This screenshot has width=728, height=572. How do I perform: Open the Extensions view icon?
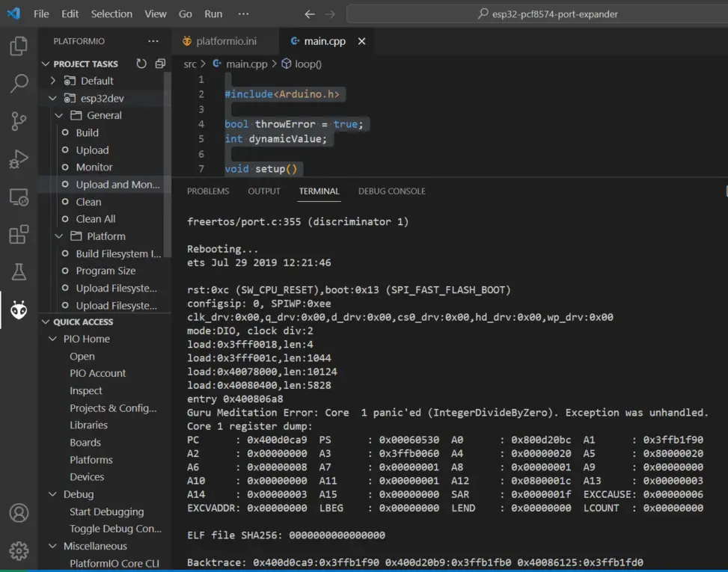click(x=19, y=234)
